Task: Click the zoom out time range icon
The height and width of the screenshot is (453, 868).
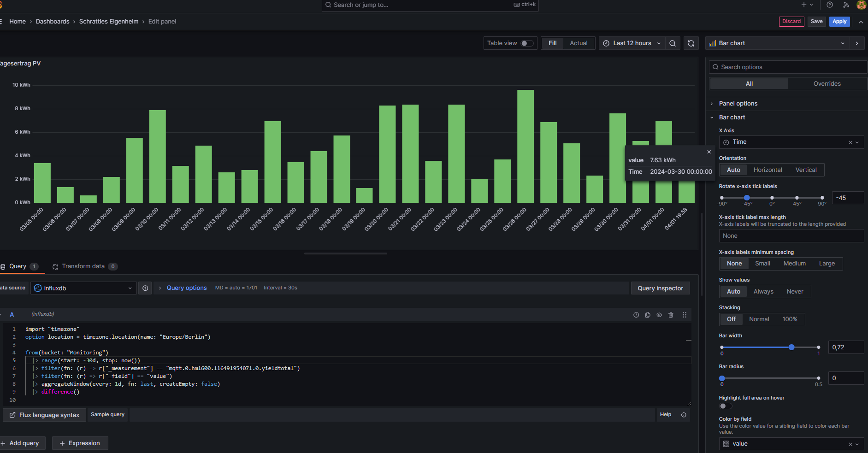Action: (x=673, y=43)
